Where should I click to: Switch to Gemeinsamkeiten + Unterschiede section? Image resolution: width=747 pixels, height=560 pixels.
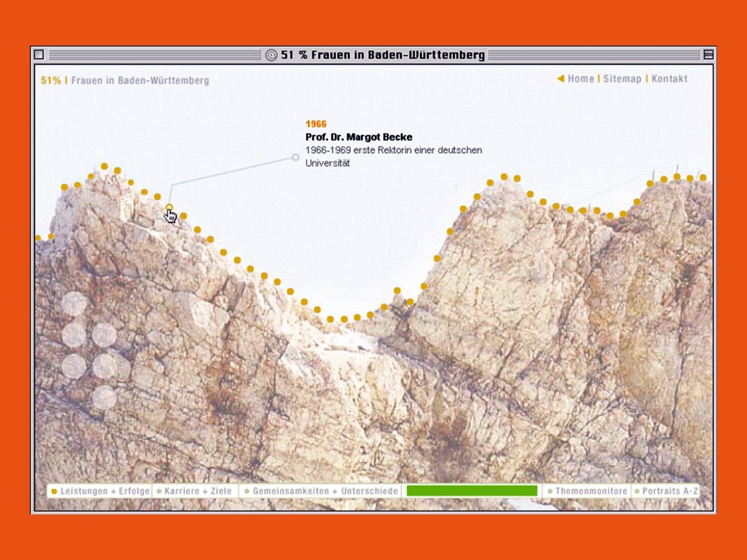pyautogui.click(x=322, y=491)
